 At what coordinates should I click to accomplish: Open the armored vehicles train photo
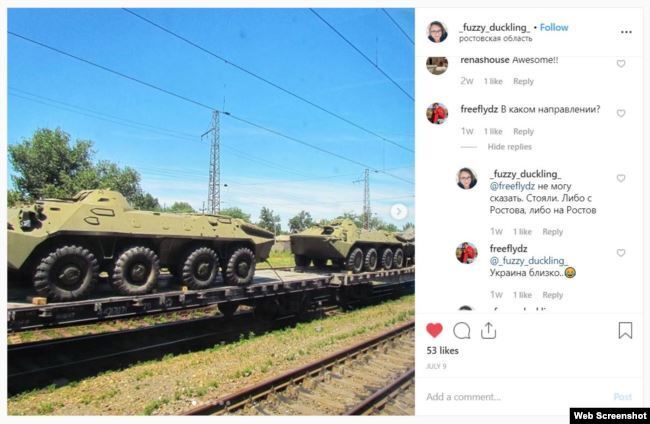[211, 211]
